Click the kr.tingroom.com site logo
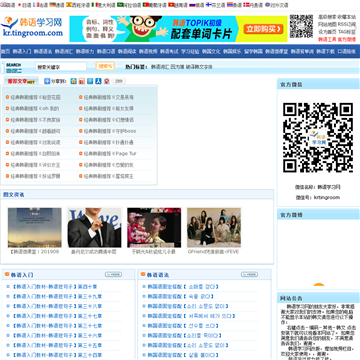360x360 pixels. click(x=32, y=27)
